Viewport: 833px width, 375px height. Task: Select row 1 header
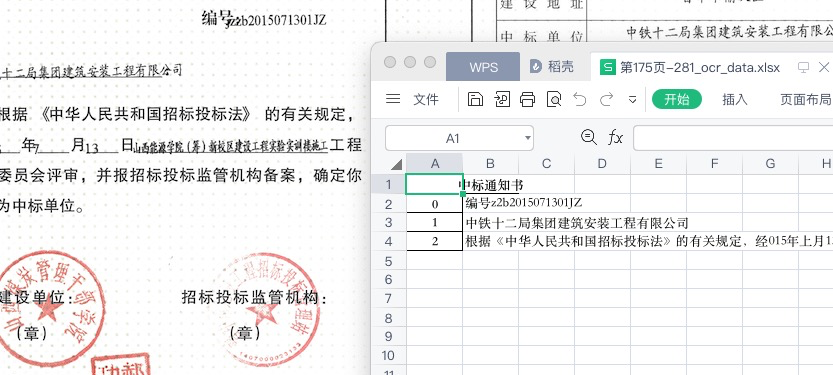click(x=388, y=184)
